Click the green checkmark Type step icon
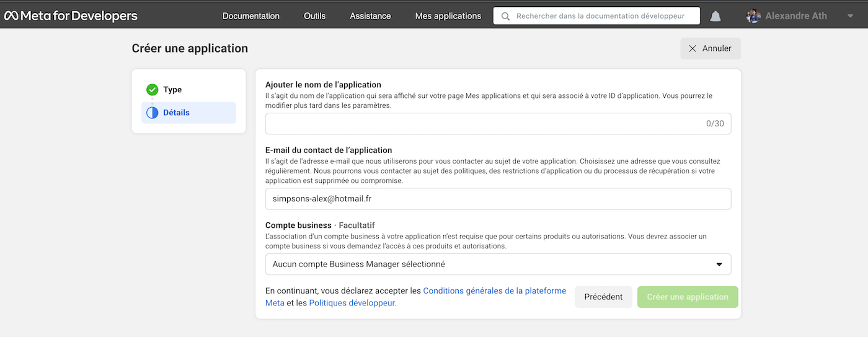The height and width of the screenshot is (337, 868). pyautogui.click(x=153, y=90)
